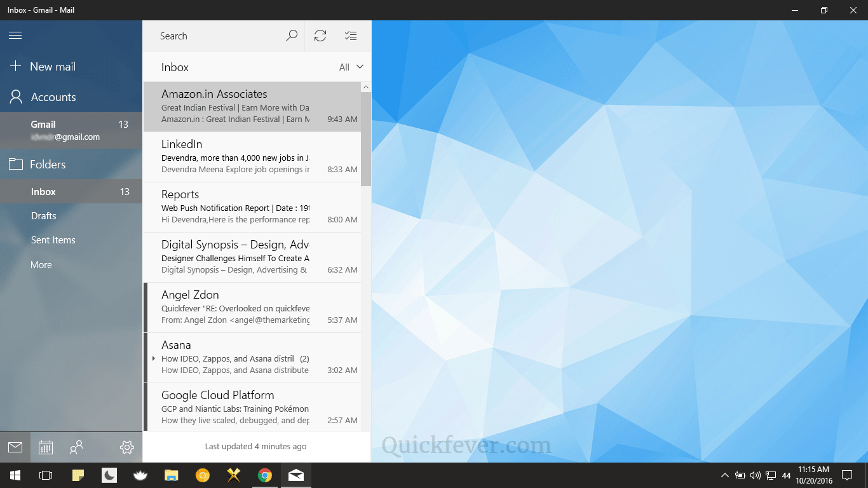The width and height of the screenshot is (868, 488).
Task: Open the Amazon.in Associates email
Action: pos(252,107)
